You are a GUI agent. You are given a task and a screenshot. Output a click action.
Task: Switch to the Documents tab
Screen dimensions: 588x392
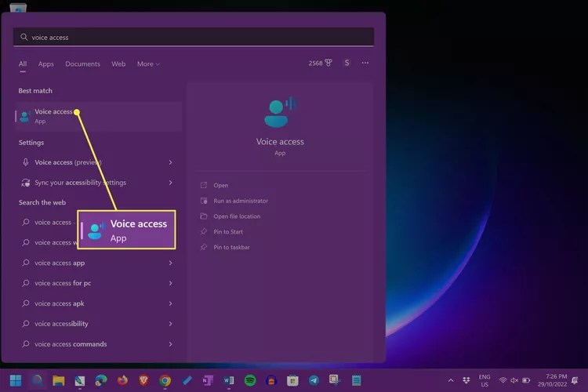[x=82, y=64]
